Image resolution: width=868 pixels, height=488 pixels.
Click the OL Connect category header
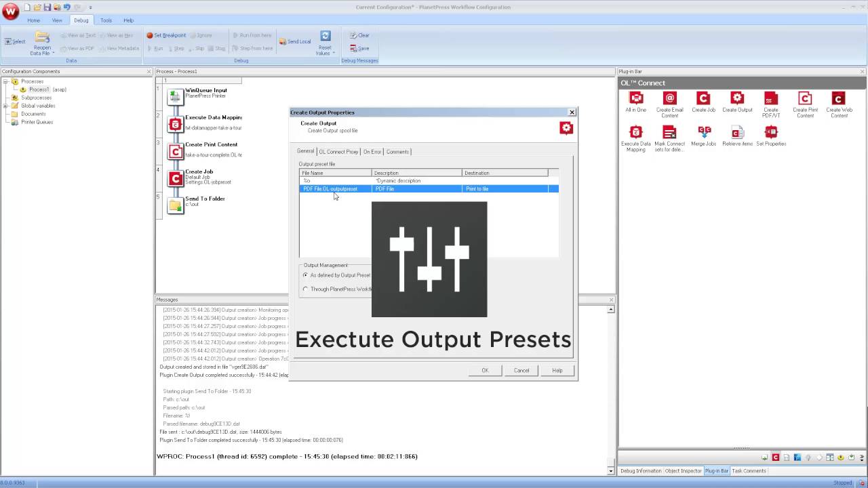742,83
